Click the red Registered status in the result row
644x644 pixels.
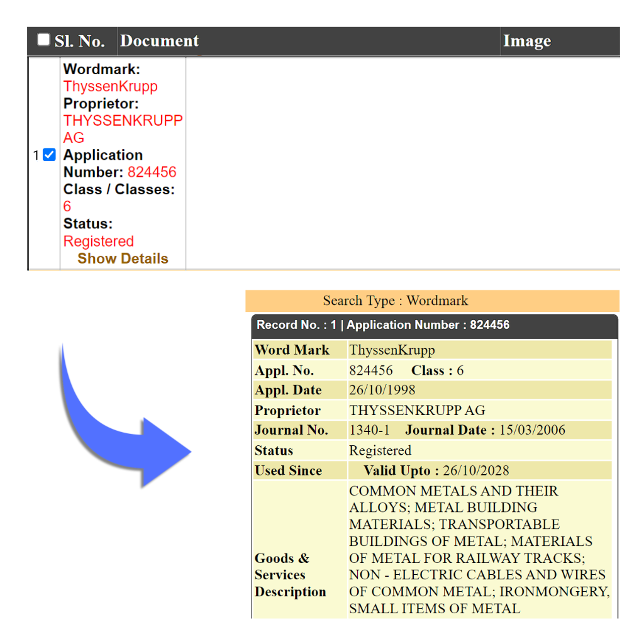pyautogui.click(x=99, y=241)
